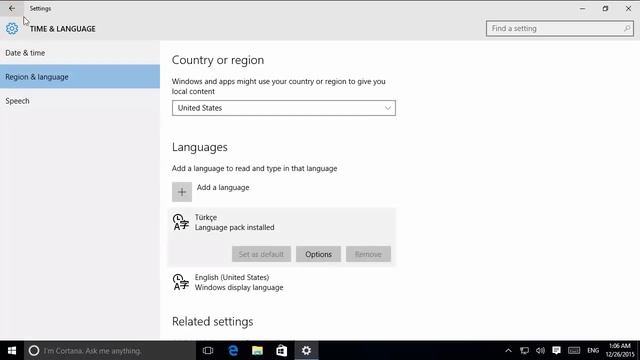Image resolution: width=640 pixels, height=360 pixels.
Task: Click the Time & Language gear icon
Action: pyautogui.click(x=12, y=29)
